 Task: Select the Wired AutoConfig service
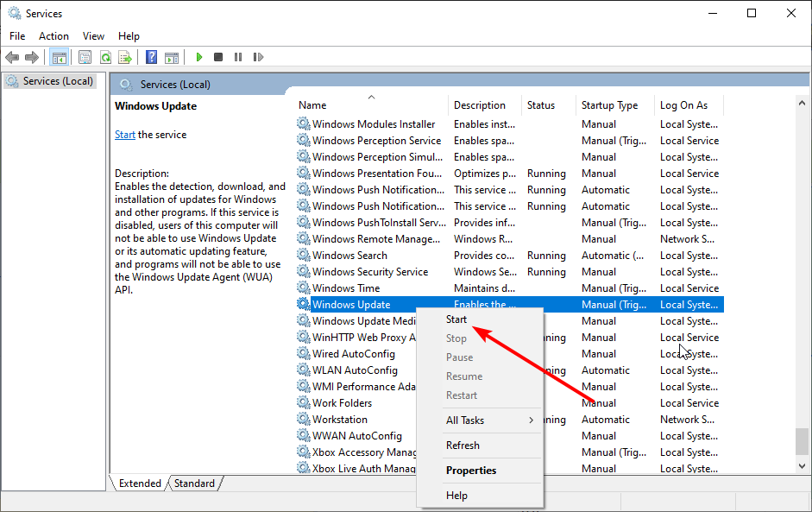coord(354,354)
